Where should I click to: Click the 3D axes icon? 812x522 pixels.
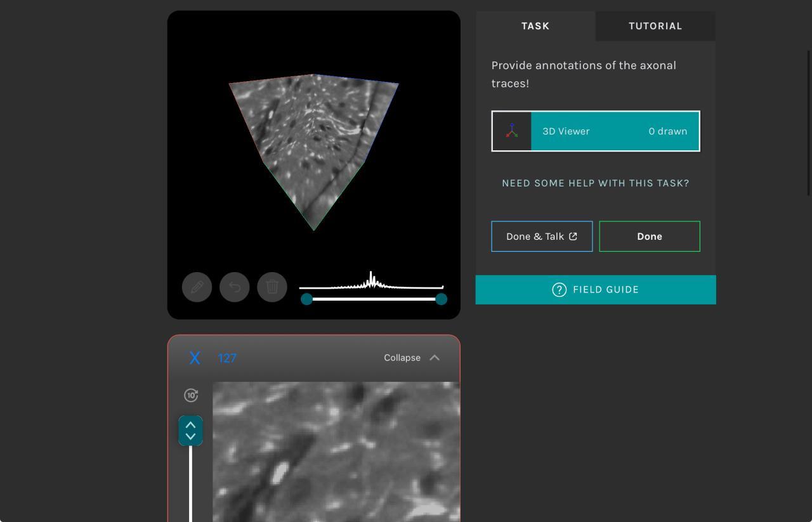(x=512, y=131)
